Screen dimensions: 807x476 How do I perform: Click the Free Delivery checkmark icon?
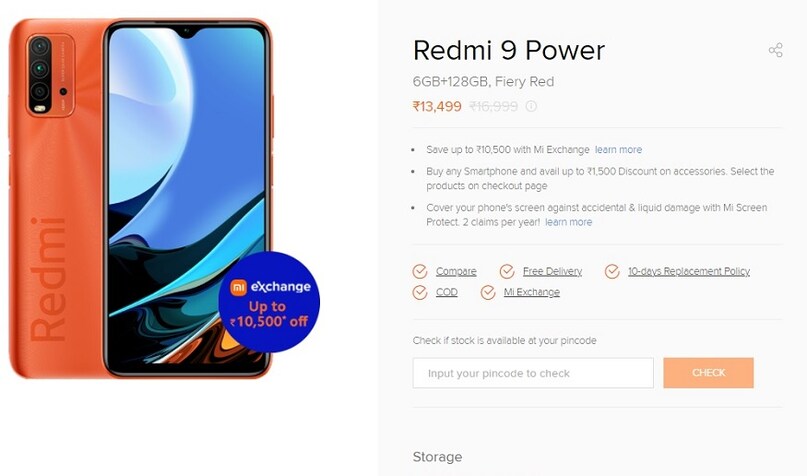point(507,271)
